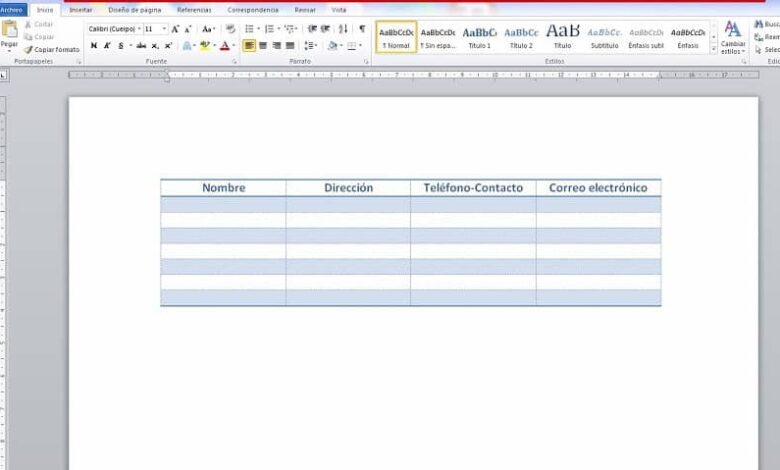
Task: Apply the Énfasis sutil style
Action: click(x=646, y=37)
